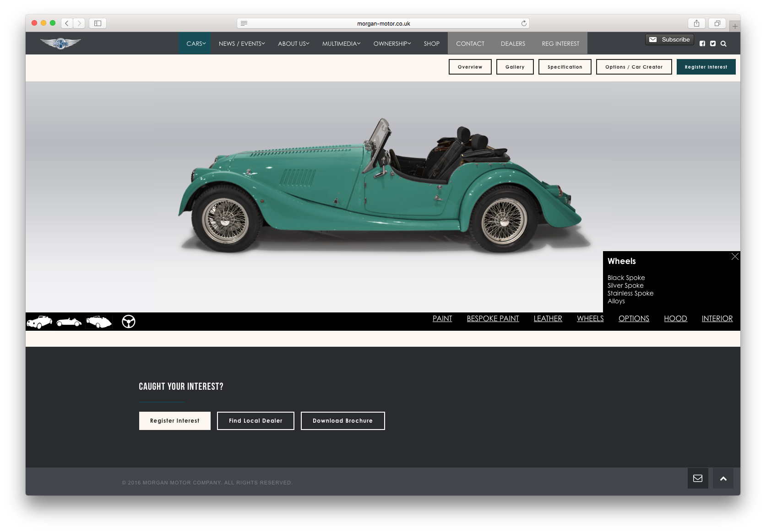This screenshot has height=532, width=766.
Task: Open the Specification tab button
Action: click(x=565, y=67)
